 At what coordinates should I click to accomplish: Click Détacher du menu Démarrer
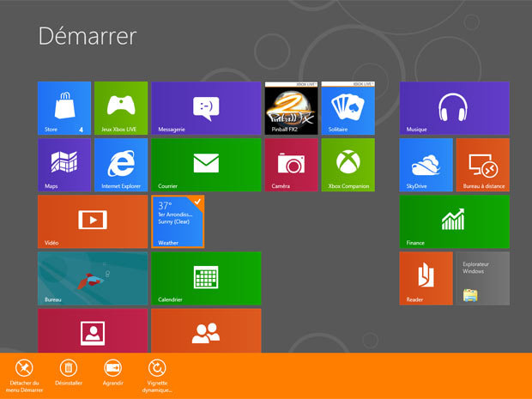click(x=24, y=376)
